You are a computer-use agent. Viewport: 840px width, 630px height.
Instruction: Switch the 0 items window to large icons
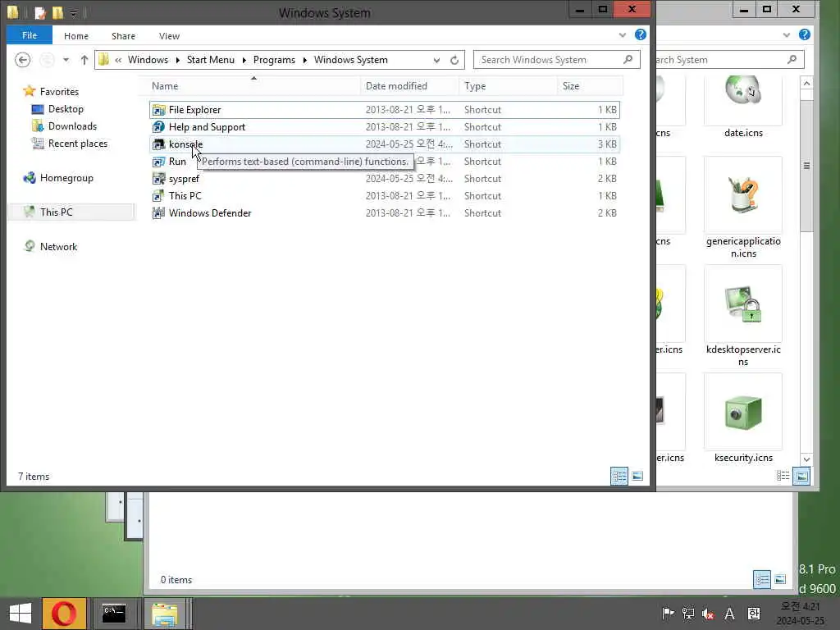[780, 579]
